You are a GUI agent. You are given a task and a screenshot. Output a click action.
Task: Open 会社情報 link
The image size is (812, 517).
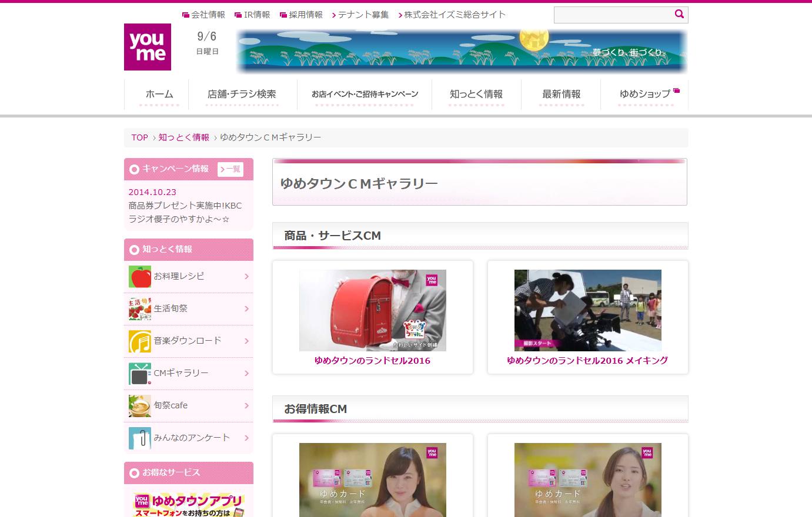pos(208,15)
